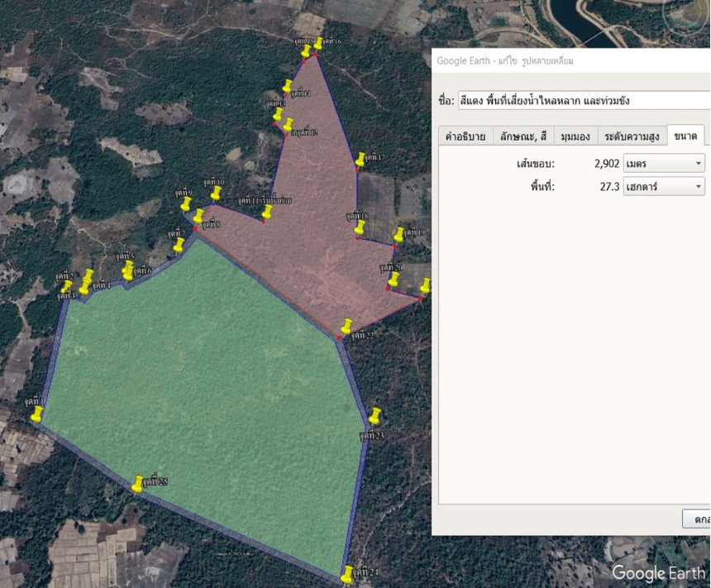Switch to the ลักษณะ, สี tab

523,136
